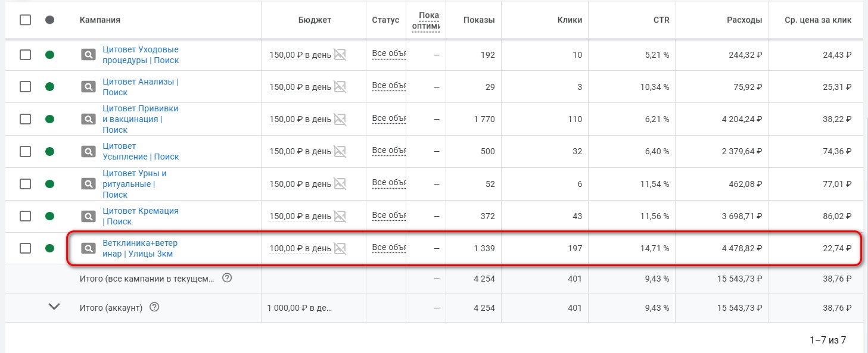The height and width of the screenshot is (353, 868).
Task: Click green status dot for Цитовет Урны и ритуальные
Action: point(50,184)
